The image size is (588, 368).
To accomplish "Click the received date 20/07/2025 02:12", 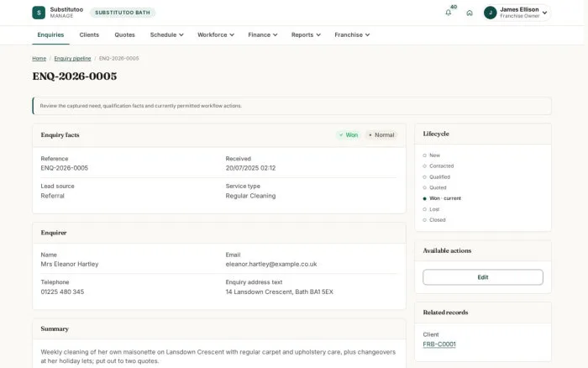I will (x=250, y=168).
